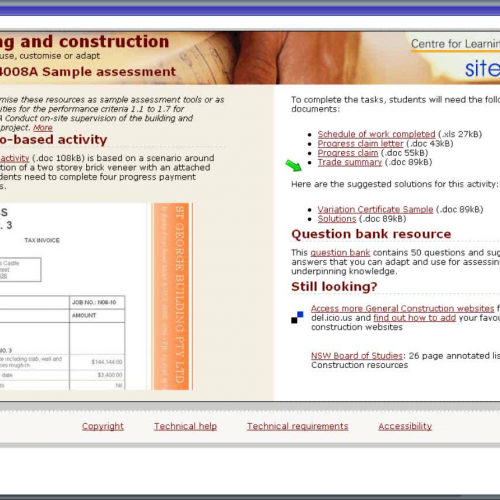Viewport: 500px width, 500px height.
Task: Click the 'and construction' banner heading
Action: (95, 42)
